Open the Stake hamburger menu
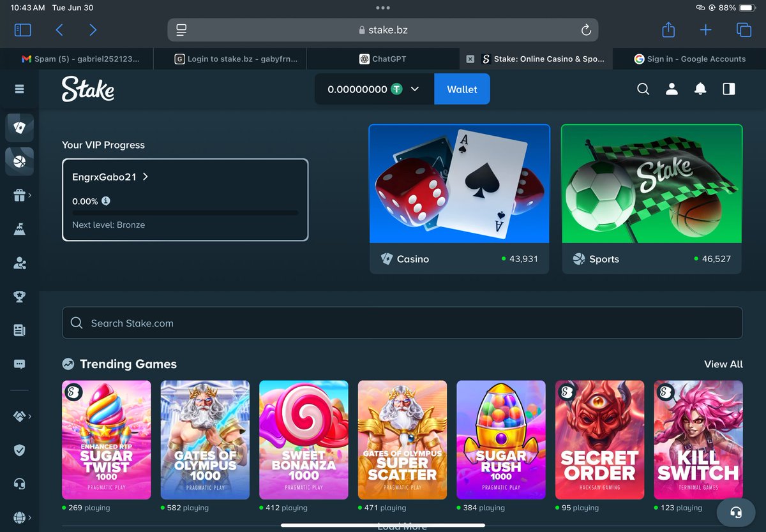766x532 pixels. coord(19,89)
